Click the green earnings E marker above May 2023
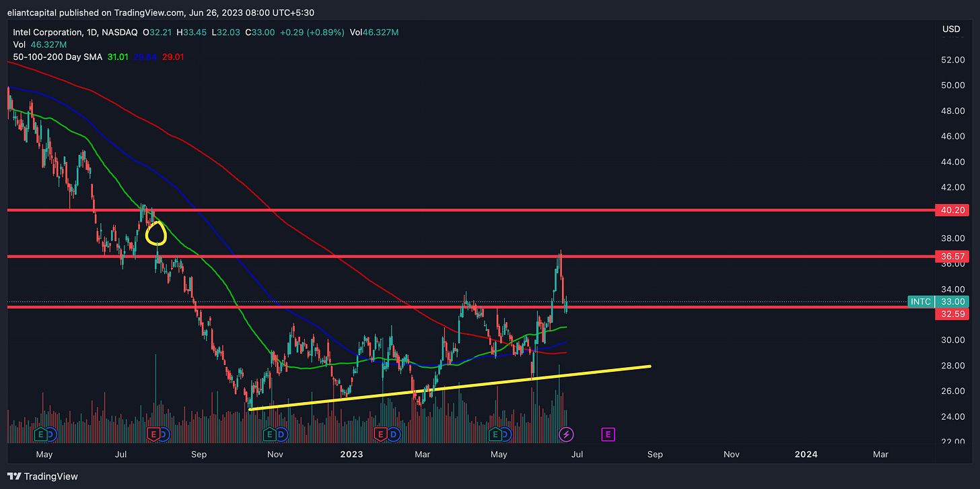 click(x=497, y=434)
